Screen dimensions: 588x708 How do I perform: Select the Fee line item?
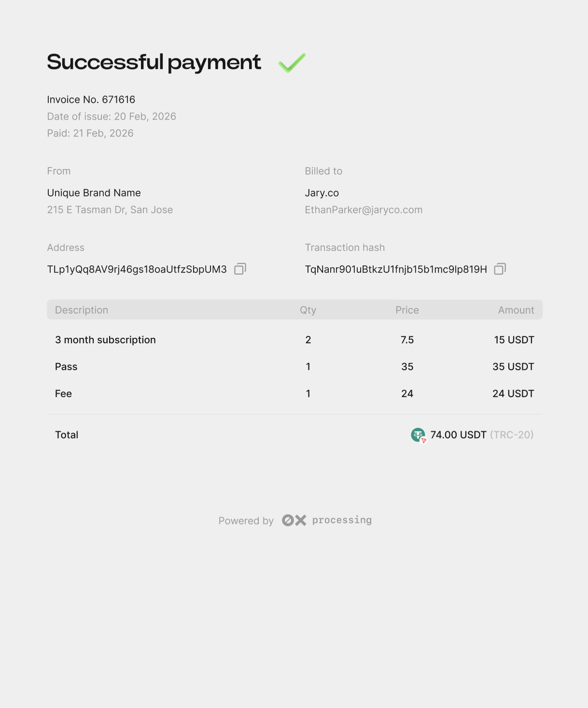tap(63, 394)
